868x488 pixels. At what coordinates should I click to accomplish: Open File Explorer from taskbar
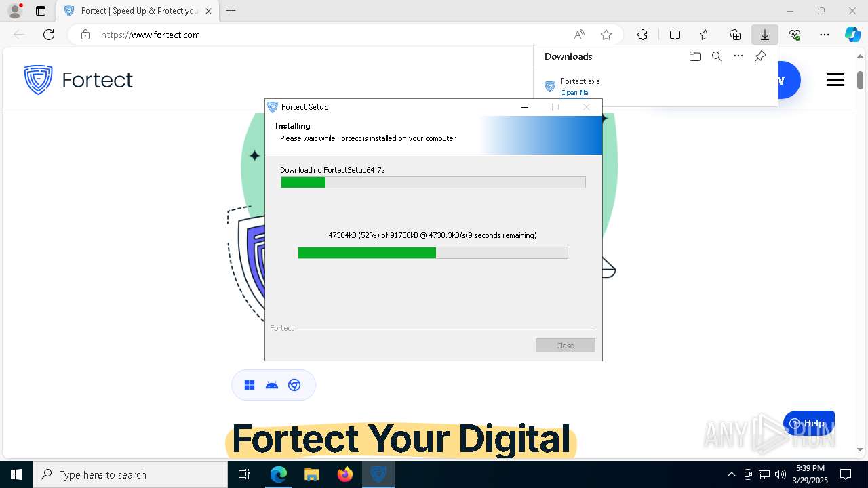pyautogui.click(x=311, y=474)
